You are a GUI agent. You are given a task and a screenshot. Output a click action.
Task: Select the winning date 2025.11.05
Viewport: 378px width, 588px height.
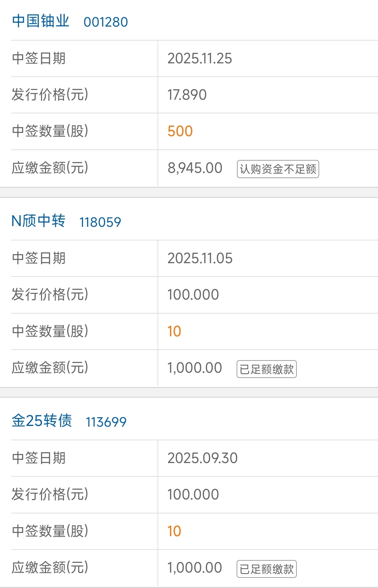coord(200,258)
